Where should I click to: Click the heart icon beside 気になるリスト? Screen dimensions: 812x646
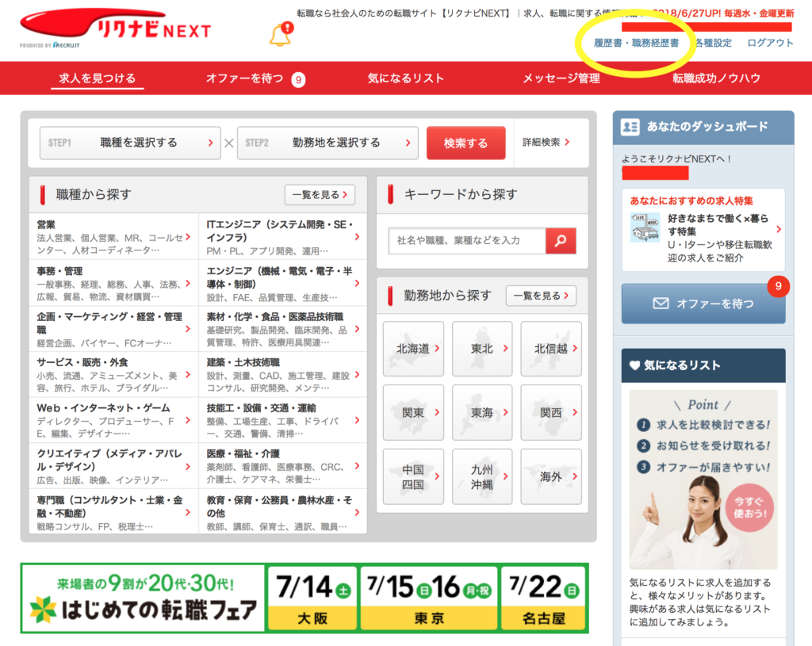point(634,365)
